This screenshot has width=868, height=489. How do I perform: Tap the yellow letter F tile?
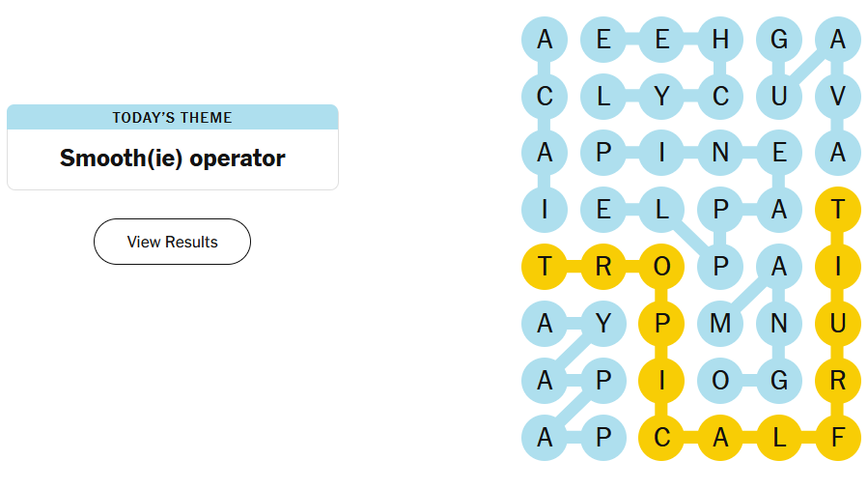point(837,438)
